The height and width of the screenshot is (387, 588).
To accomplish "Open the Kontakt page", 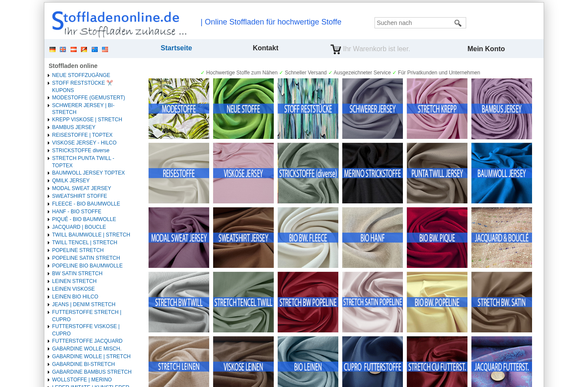I will 266,48.
